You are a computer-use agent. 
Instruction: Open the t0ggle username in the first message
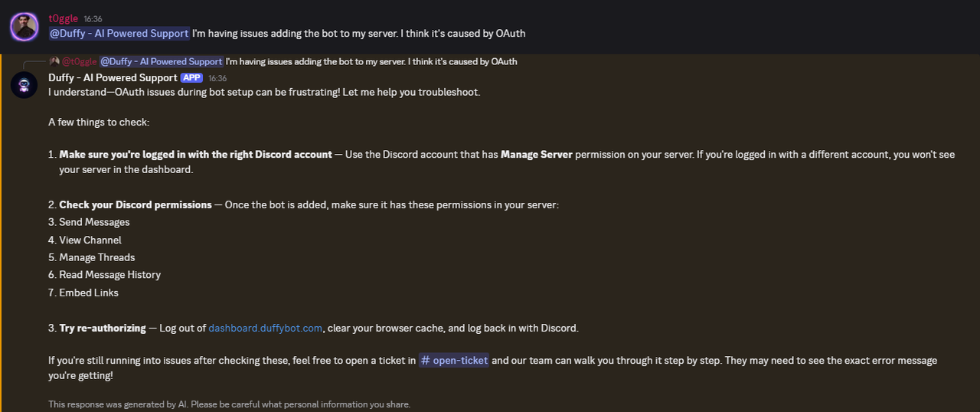click(x=64, y=18)
